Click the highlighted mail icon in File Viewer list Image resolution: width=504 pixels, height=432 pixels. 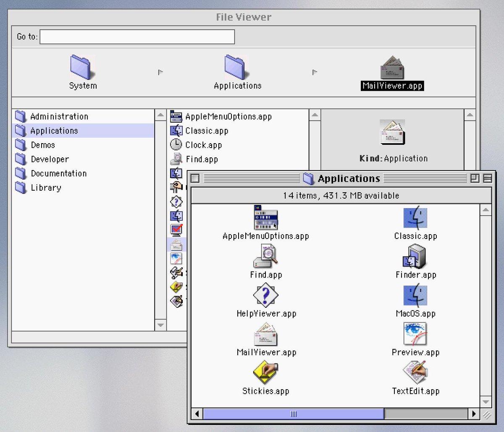[x=176, y=244]
